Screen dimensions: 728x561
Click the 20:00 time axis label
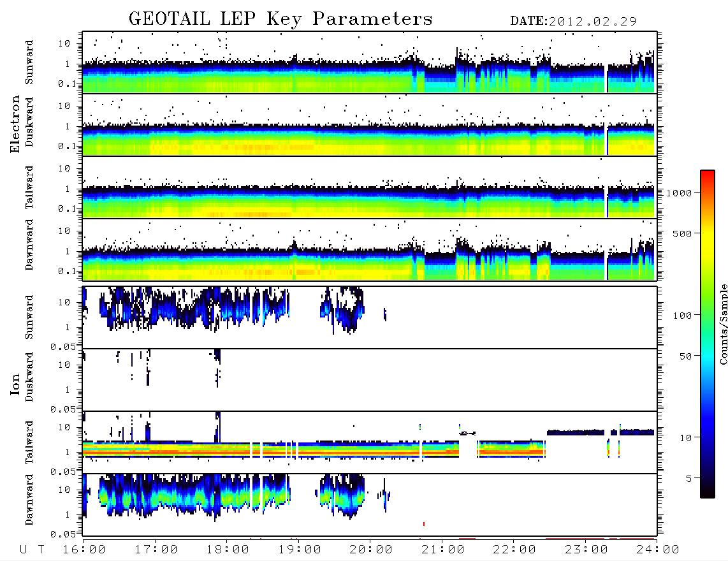point(371,550)
